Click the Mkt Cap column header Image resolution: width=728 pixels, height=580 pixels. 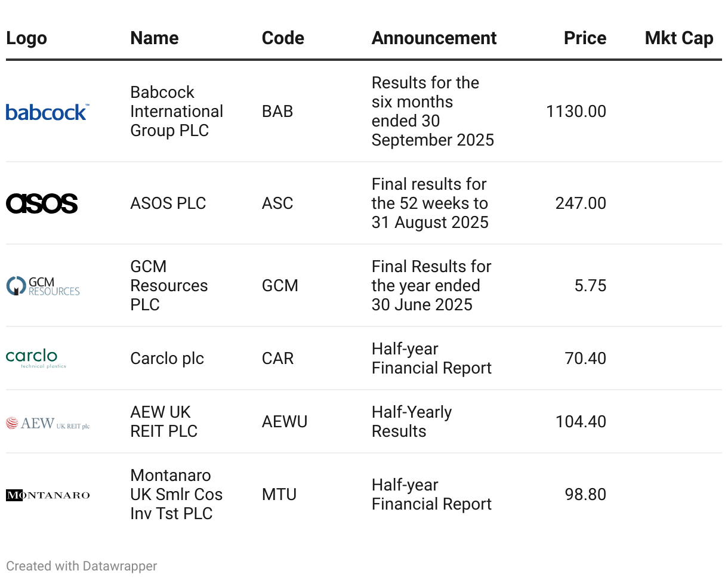coord(679,38)
